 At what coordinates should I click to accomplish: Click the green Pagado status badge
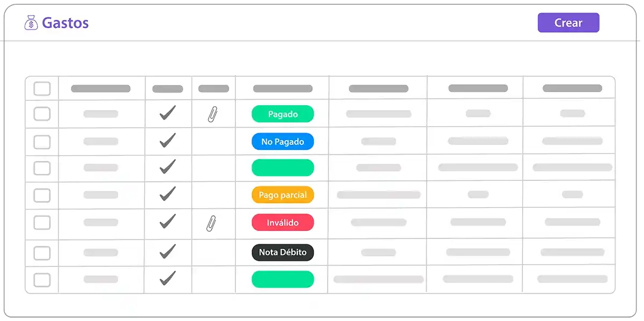pos(283,114)
